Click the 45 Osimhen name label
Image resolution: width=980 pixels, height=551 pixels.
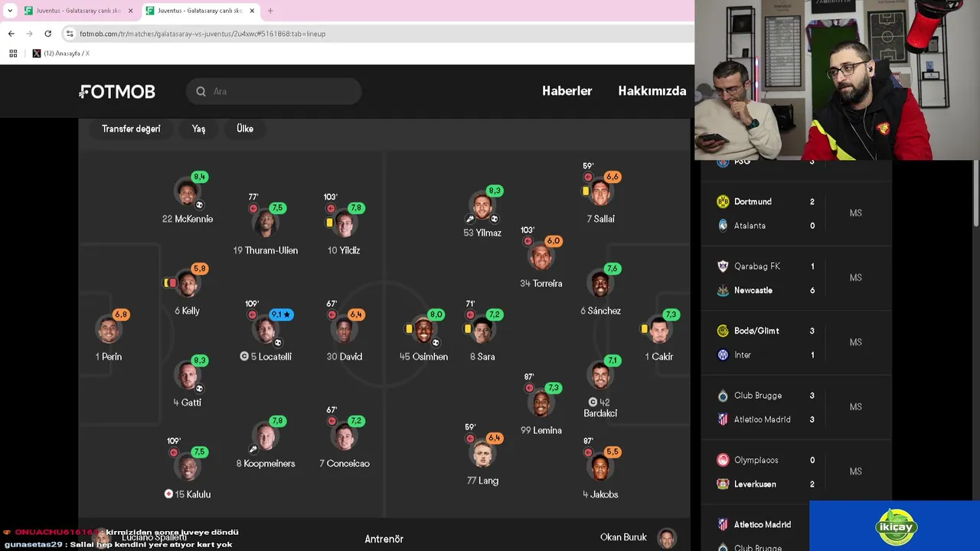coord(423,357)
